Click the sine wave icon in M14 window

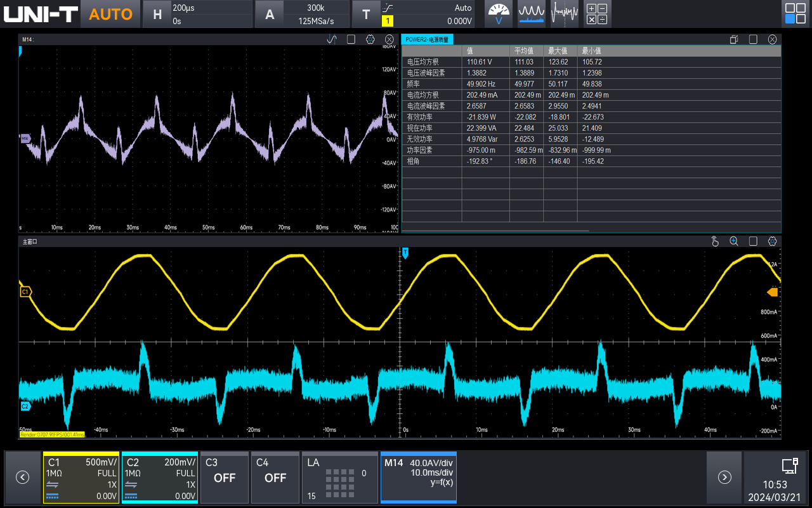[x=332, y=39]
